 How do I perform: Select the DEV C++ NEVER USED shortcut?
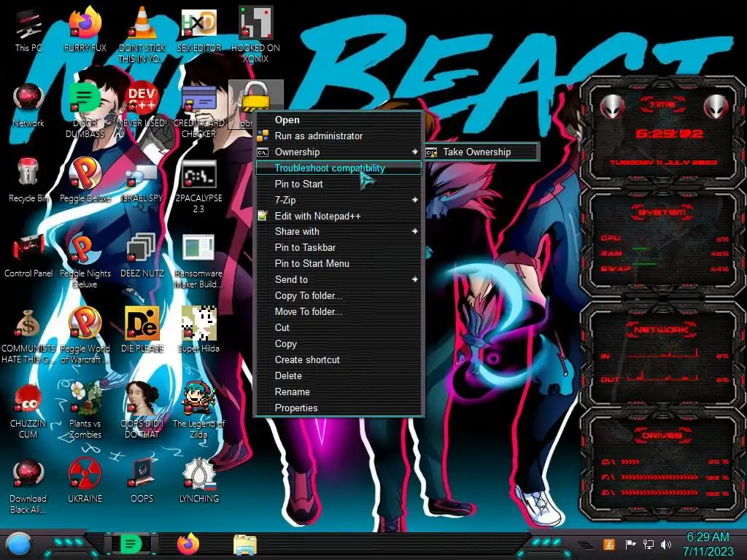(x=142, y=105)
